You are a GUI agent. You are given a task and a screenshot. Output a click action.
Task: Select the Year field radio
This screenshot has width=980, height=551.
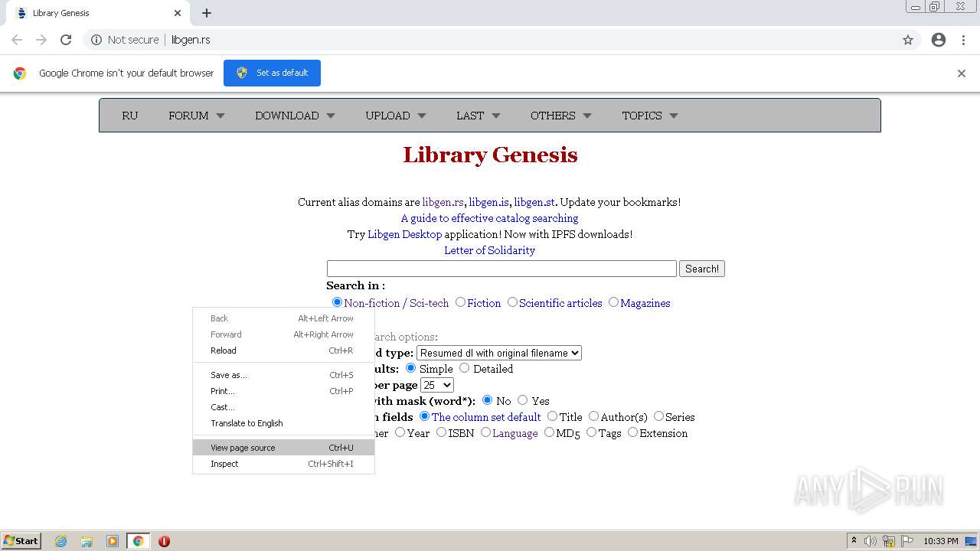click(400, 432)
